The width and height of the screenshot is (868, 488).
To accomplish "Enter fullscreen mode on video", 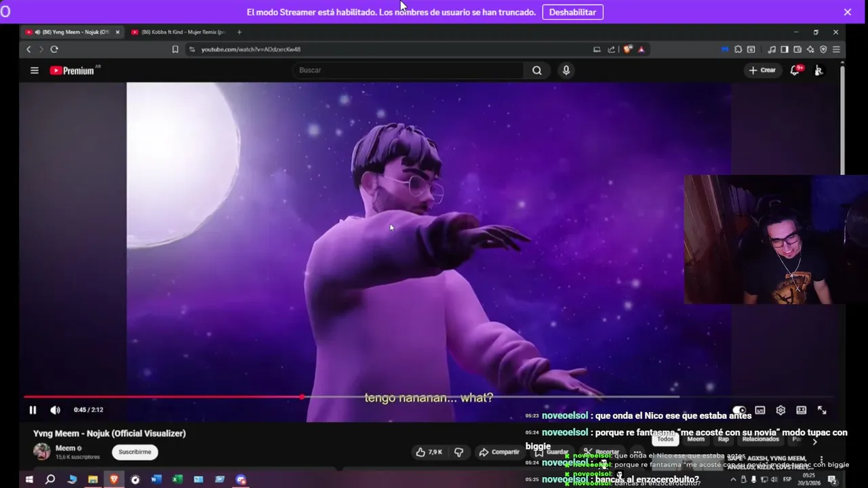I will (x=822, y=410).
